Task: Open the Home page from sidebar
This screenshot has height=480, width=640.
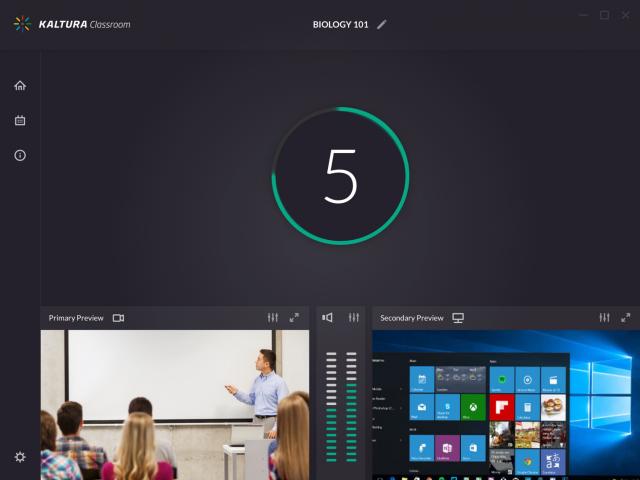Action: tap(20, 86)
